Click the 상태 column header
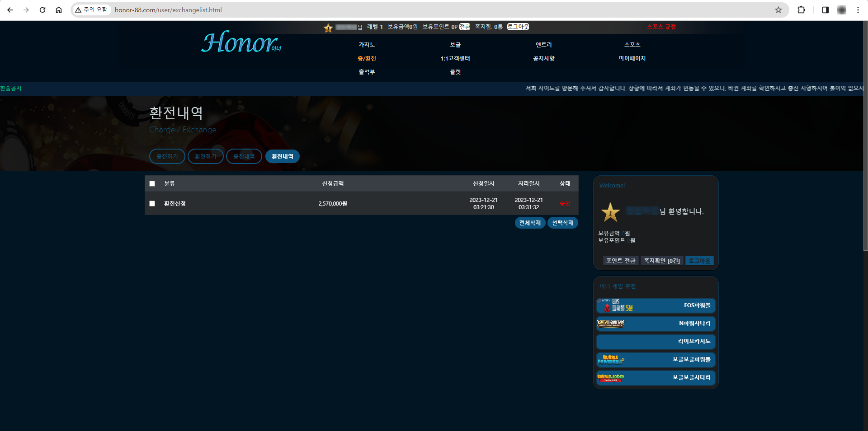Viewport: 868px width, 431px height. tap(565, 184)
